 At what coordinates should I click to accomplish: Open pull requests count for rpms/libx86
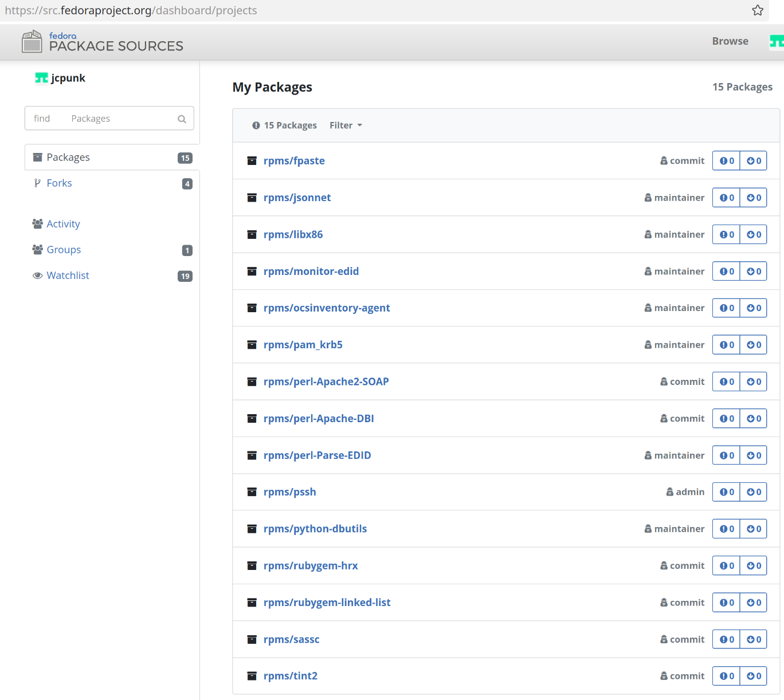pos(753,234)
